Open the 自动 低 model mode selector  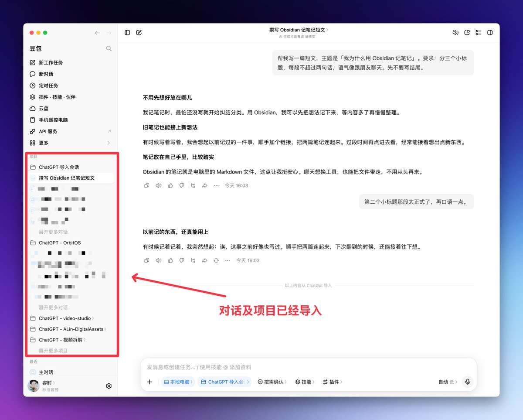tap(448, 382)
